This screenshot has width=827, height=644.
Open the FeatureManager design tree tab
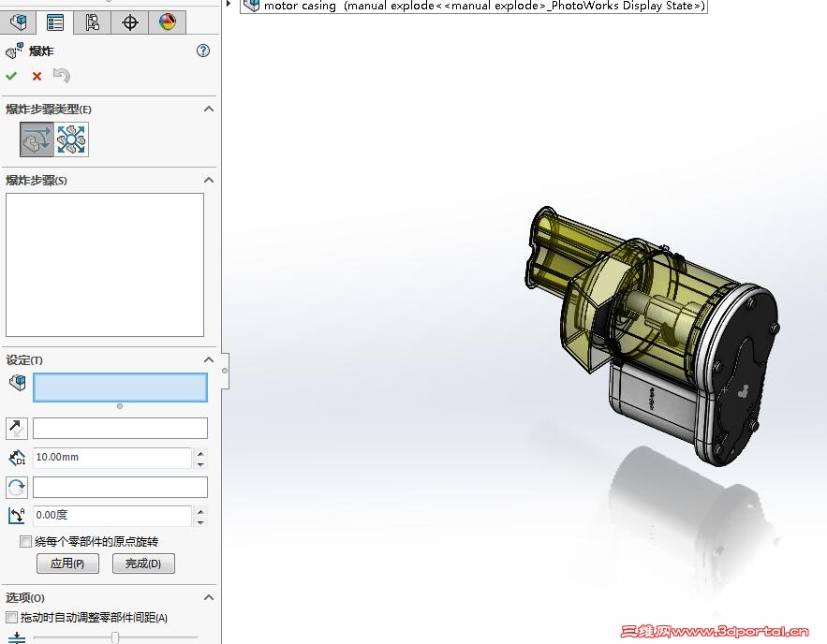[19, 22]
